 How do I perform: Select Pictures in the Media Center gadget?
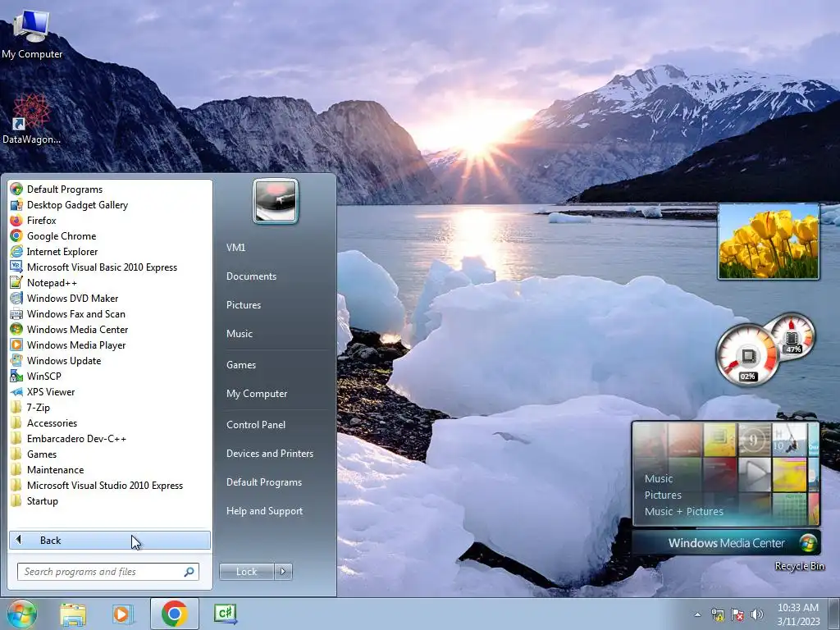[663, 495]
